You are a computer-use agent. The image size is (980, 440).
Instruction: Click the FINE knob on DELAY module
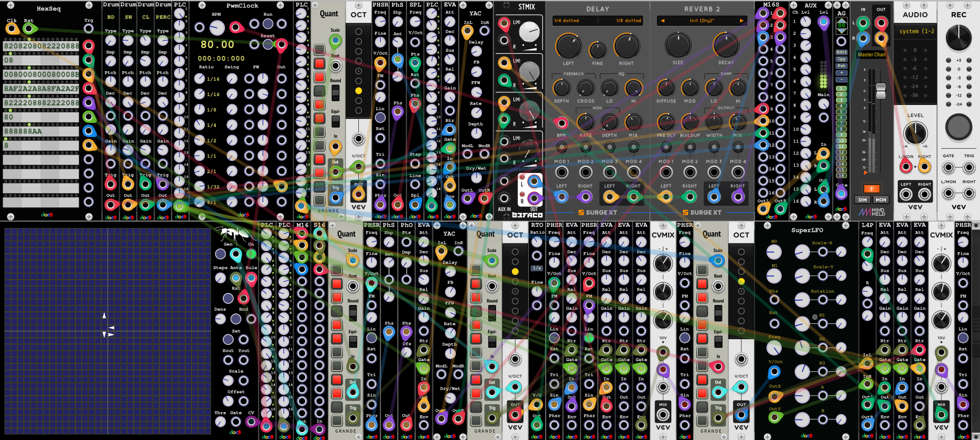click(x=597, y=51)
